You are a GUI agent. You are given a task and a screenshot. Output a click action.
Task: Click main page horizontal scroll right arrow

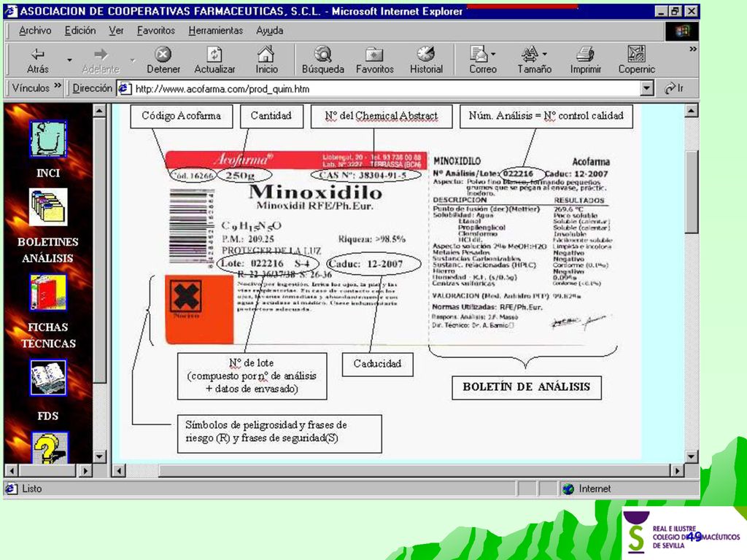pos(677,470)
